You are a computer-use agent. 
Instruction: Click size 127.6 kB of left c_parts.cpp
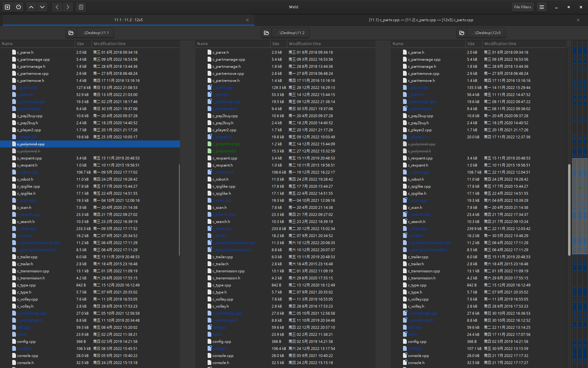point(83,88)
